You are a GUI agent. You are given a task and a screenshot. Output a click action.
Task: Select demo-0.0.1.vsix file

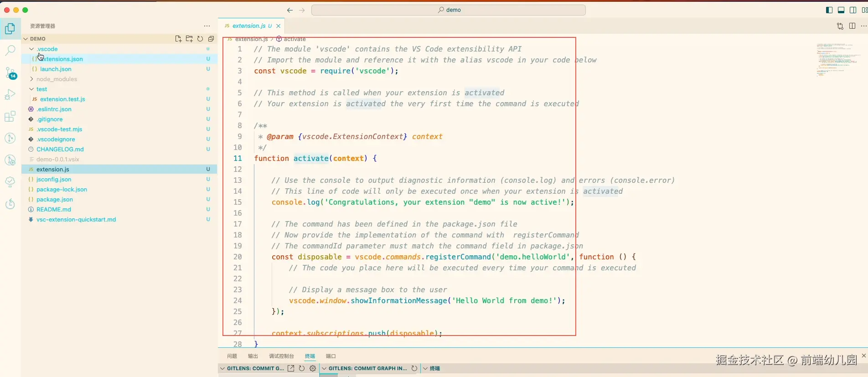coord(119,159)
